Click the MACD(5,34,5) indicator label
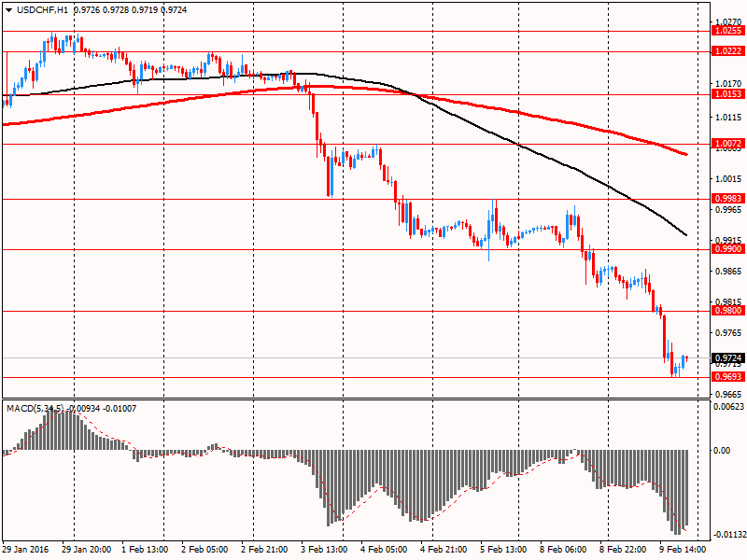The width and height of the screenshot is (747, 560). click(35, 409)
